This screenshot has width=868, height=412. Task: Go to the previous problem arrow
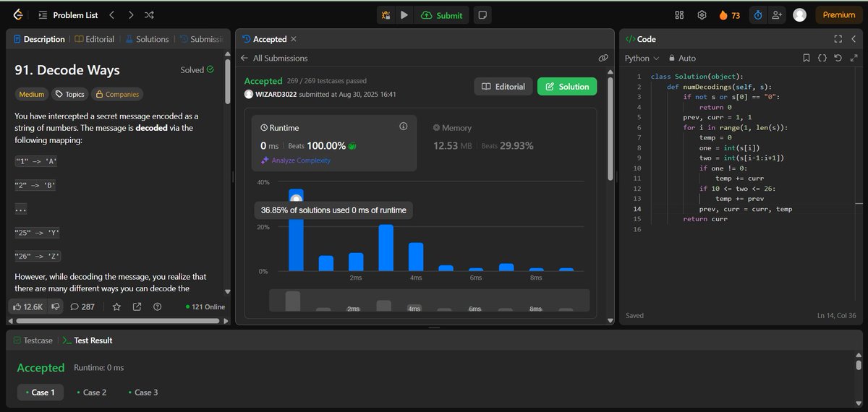(x=111, y=14)
